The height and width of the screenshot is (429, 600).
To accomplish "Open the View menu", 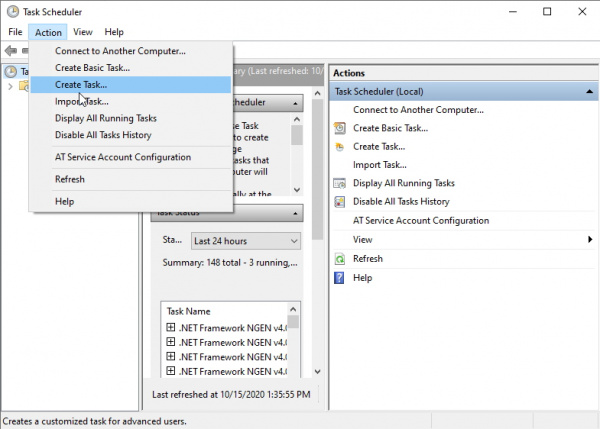I will pos(83,32).
